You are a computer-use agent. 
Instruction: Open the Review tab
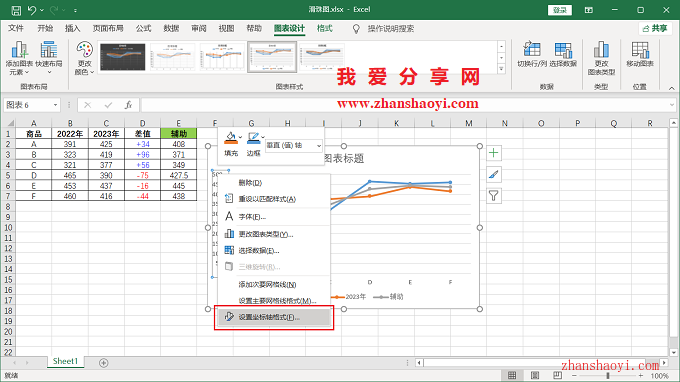tap(199, 29)
